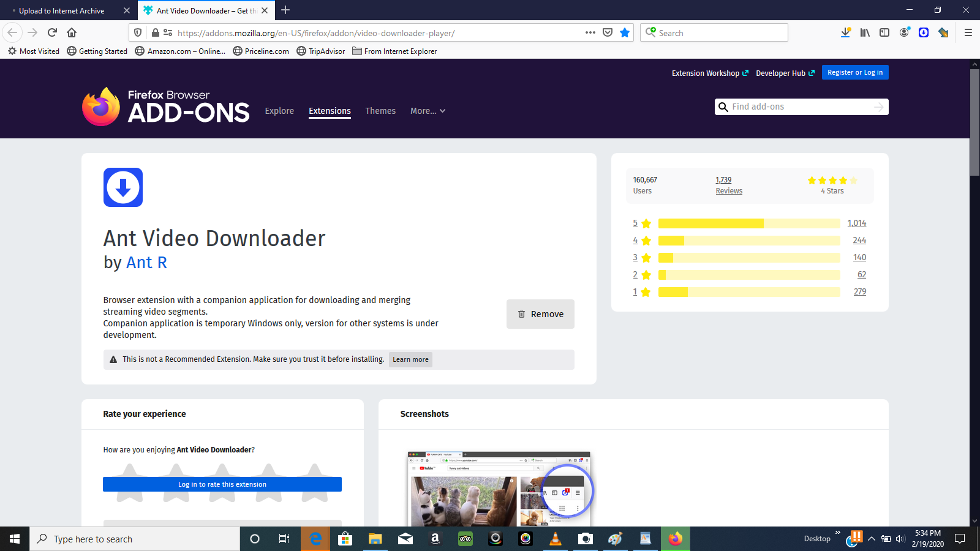Open Microsoft Store from the taskbar

[x=345, y=539]
